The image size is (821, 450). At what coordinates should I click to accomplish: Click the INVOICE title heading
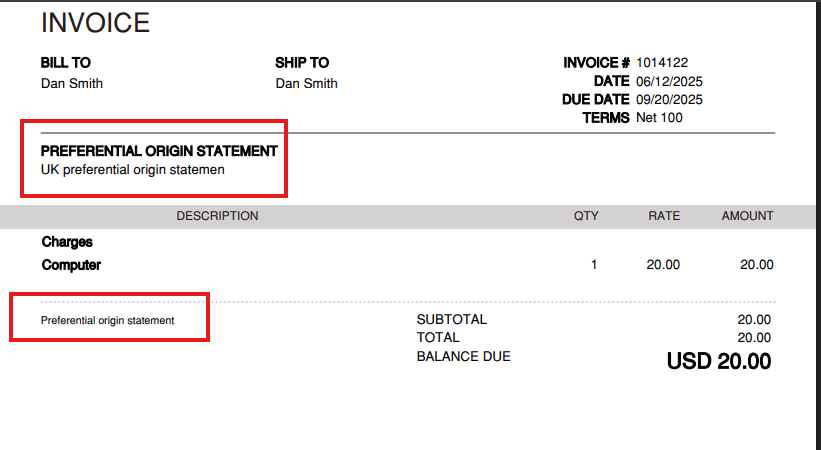(95, 22)
